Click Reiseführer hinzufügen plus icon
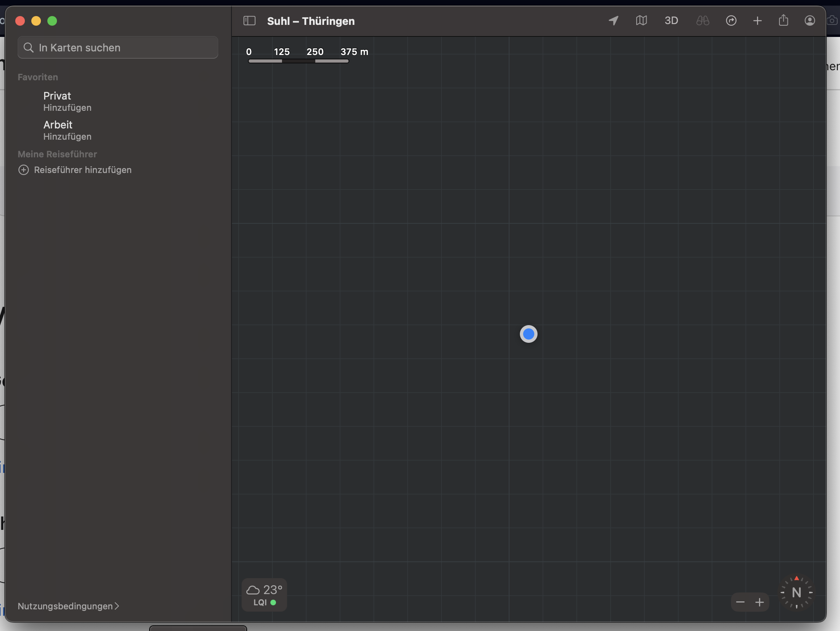This screenshot has height=631, width=840. [24, 170]
